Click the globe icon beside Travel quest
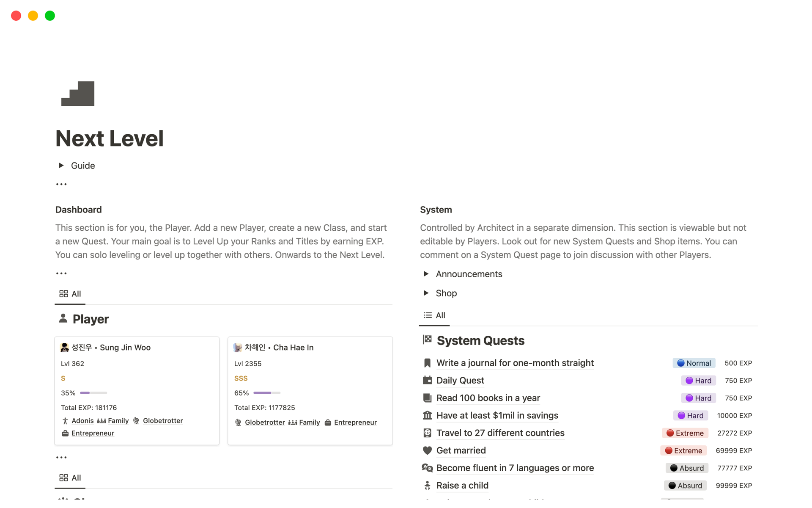Viewport: 812px width, 508px height. pos(427,433)
